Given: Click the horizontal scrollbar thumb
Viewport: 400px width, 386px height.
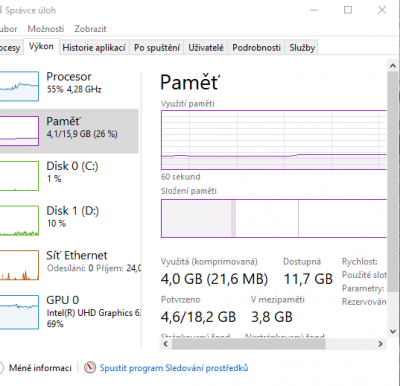Looking at the screenshot, I should (248, 344).
